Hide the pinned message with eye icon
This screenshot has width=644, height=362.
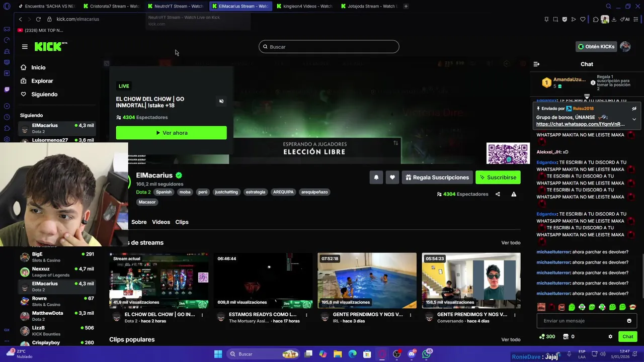634,109
